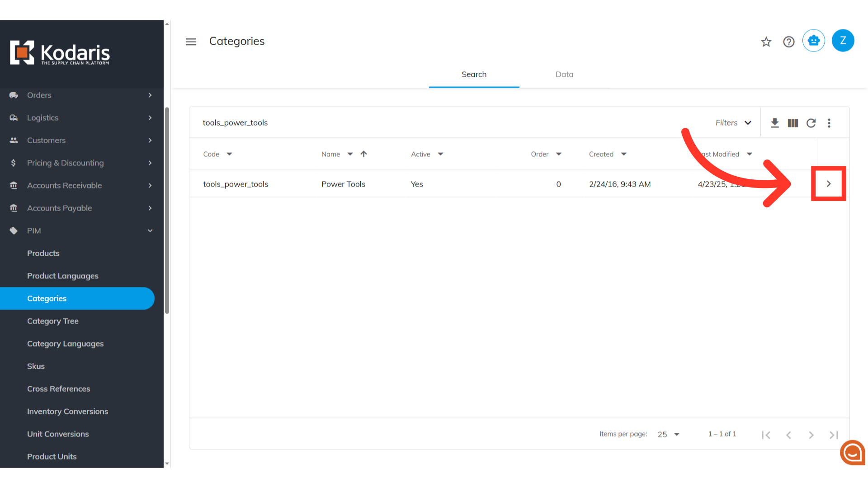Open the three-dot more options menu
Image resolution: width=868 pixels, height=488 pixels.
click(x=829, y=123)
